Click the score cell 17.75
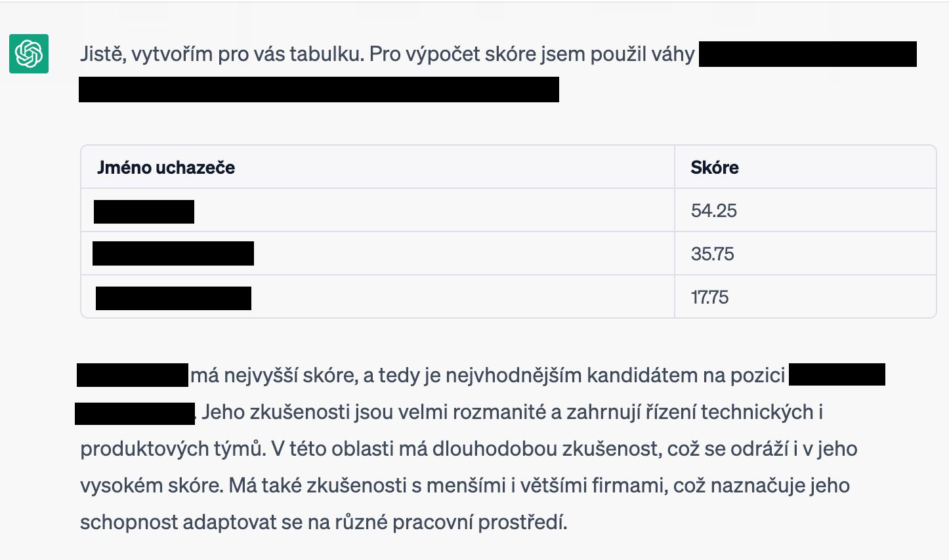The image size is (949, 560). click(709, 297)
